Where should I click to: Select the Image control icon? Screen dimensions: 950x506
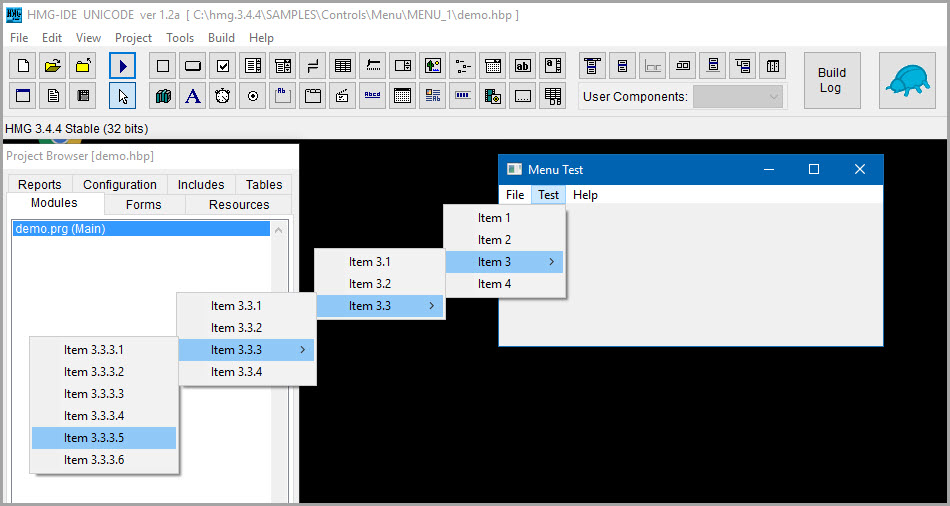433,65
